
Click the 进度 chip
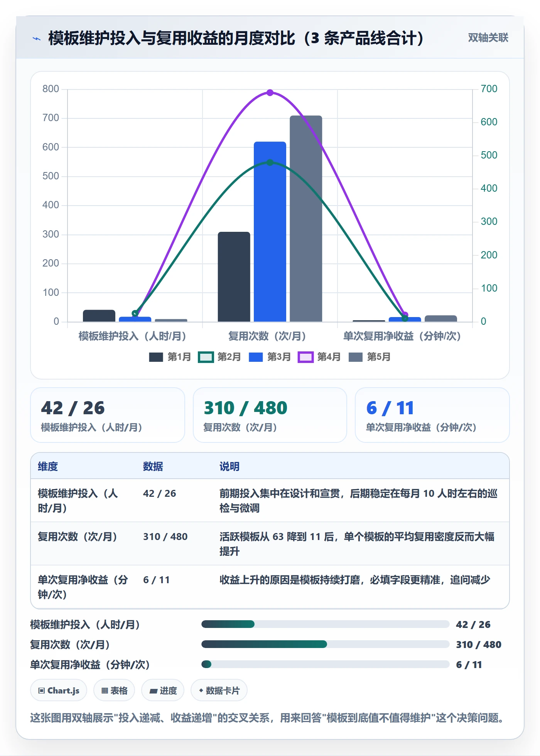(163, 690)
